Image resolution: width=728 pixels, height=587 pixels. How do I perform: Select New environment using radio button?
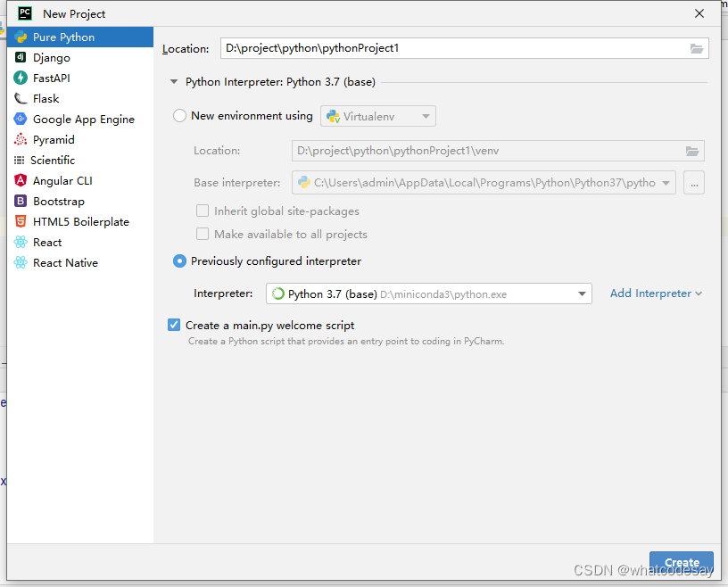179,116
